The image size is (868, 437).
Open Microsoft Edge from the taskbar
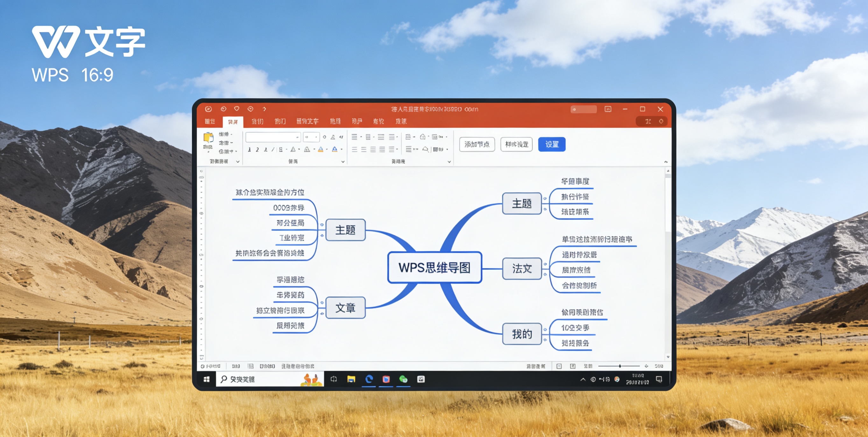pyautogui.click(x=369, y=379)
